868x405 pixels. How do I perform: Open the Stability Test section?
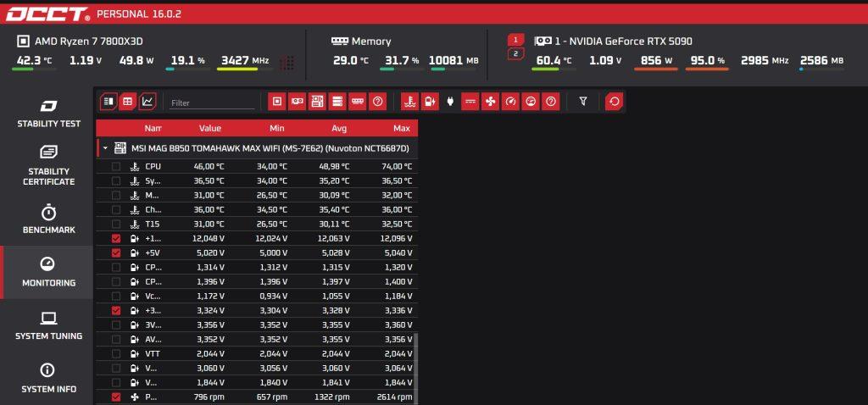[48, 114]
